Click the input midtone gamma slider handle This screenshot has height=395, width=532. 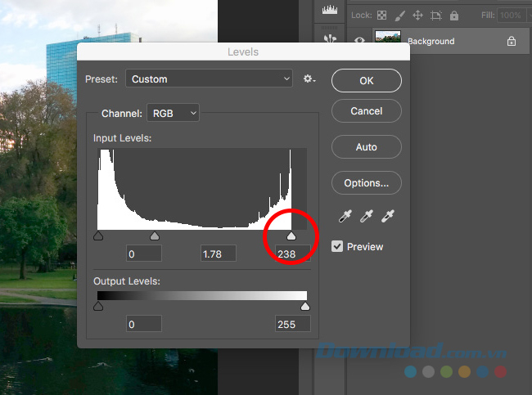[155, 236]
